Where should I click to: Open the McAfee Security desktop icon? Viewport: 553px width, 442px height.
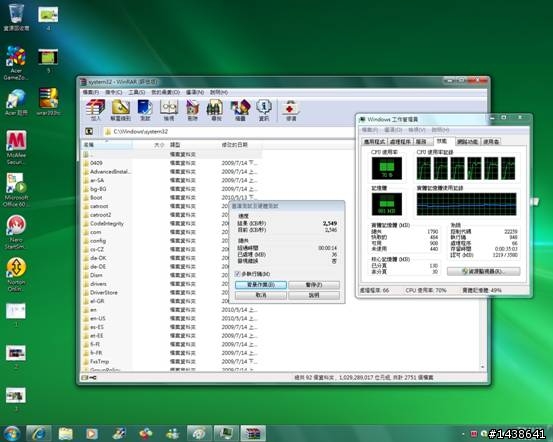click(x=16, y=147)
